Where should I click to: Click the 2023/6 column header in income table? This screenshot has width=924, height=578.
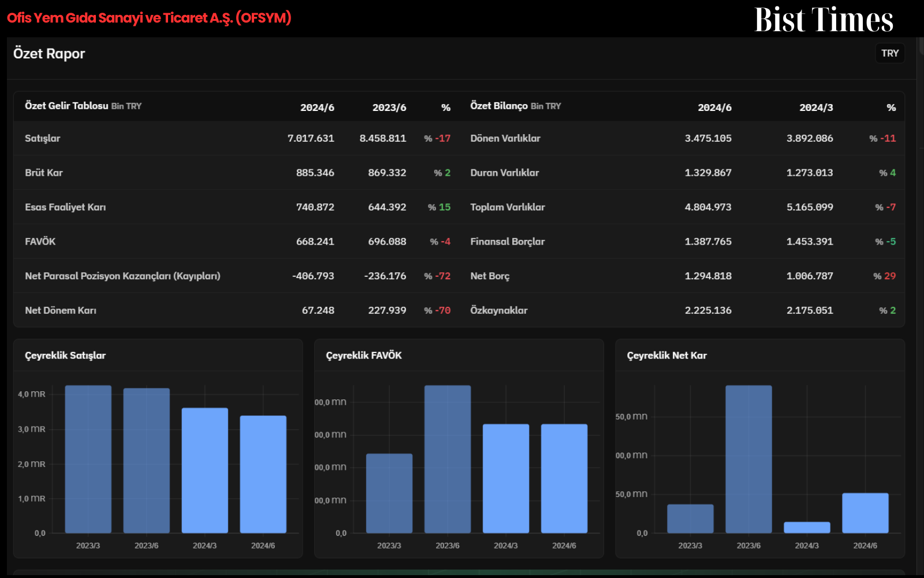(389, 108)
